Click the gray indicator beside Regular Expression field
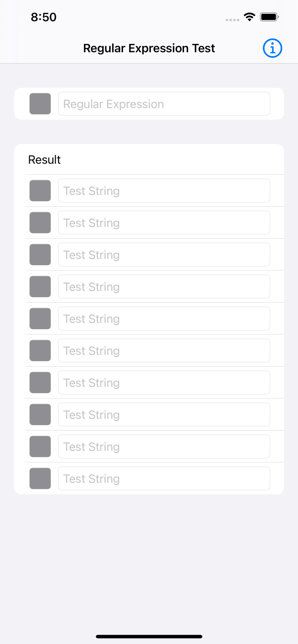298x644 pixels. coord(40,103)
